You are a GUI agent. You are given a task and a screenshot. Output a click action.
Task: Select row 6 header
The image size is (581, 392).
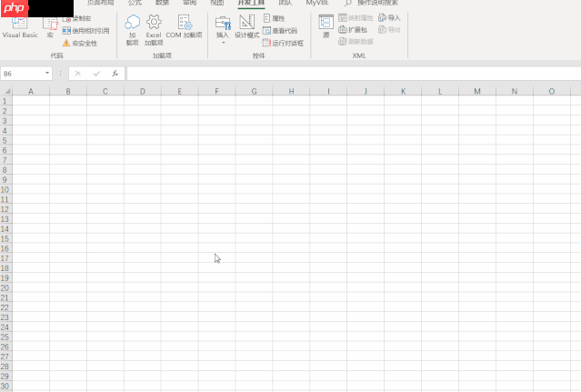pos(5,150)
